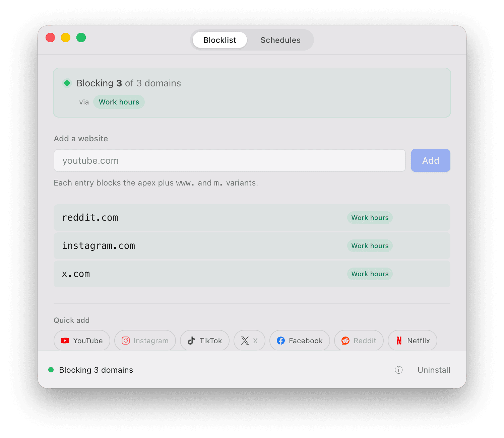Switch to the Schedules tab
This screenshot has width=504, height=438.
click(x=280, y=40)
